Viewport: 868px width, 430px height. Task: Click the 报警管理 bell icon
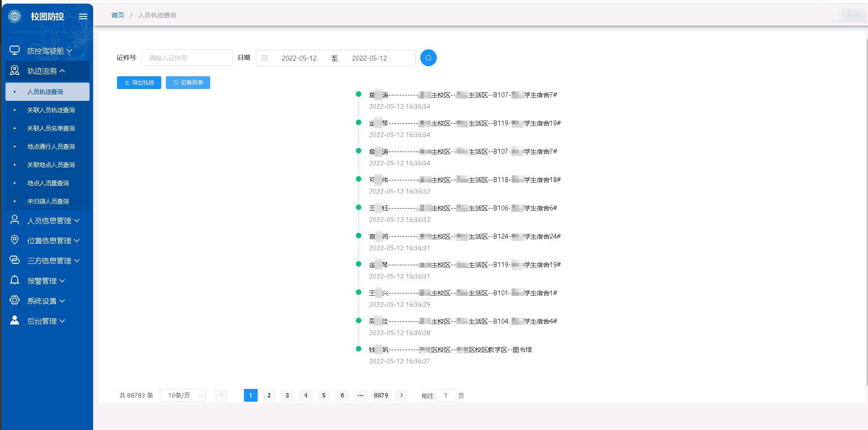14,281
